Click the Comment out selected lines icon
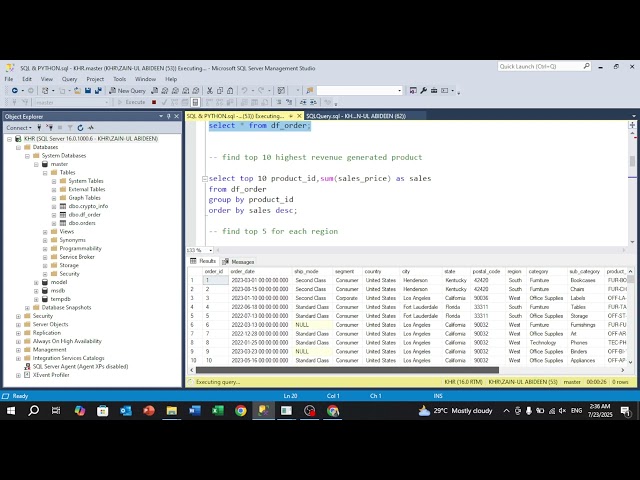 279,102
